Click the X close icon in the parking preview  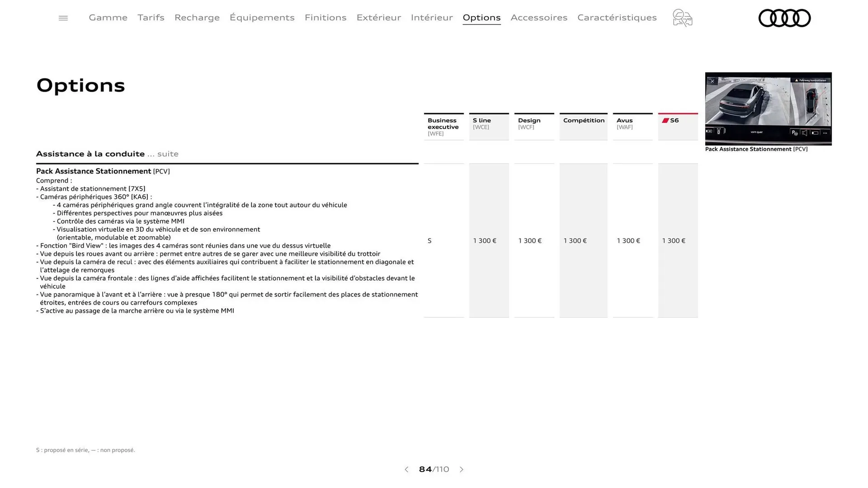[712, 81]
